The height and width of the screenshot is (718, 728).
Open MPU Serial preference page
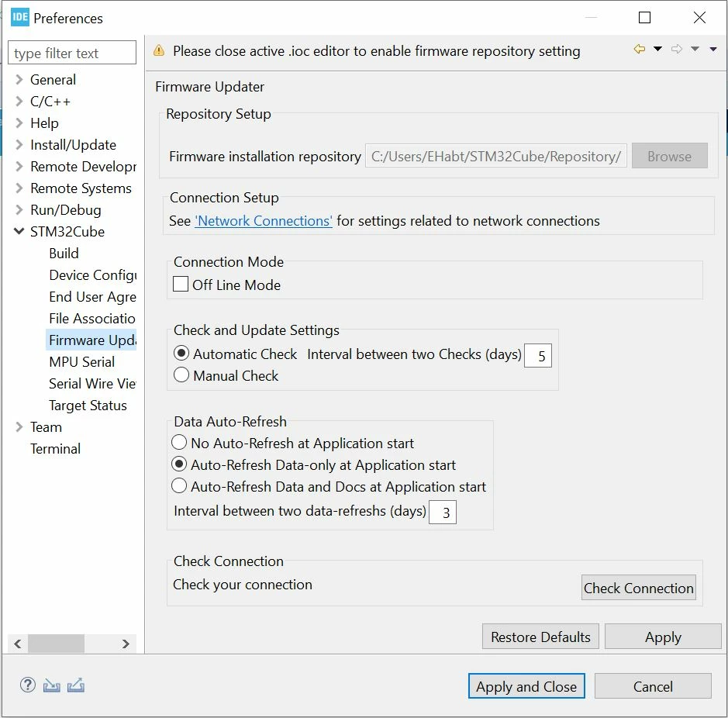point(81,362)
